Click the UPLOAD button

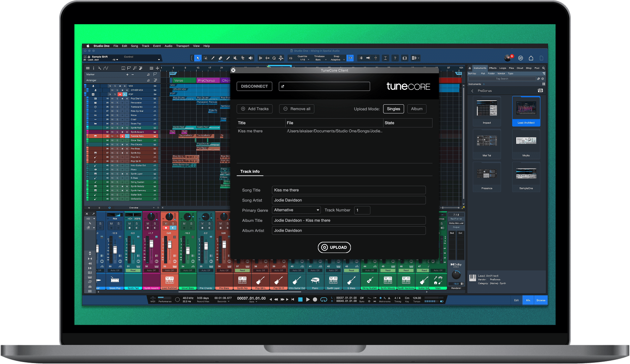pos(334,247)
